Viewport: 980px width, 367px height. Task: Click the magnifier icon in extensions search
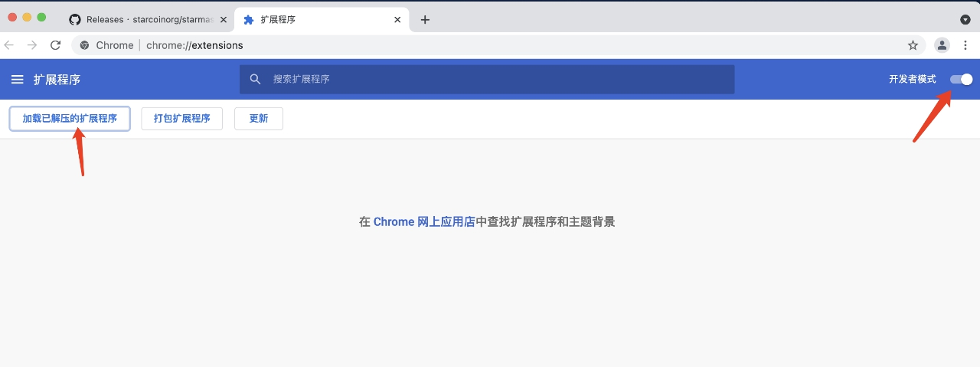[256, 79]
